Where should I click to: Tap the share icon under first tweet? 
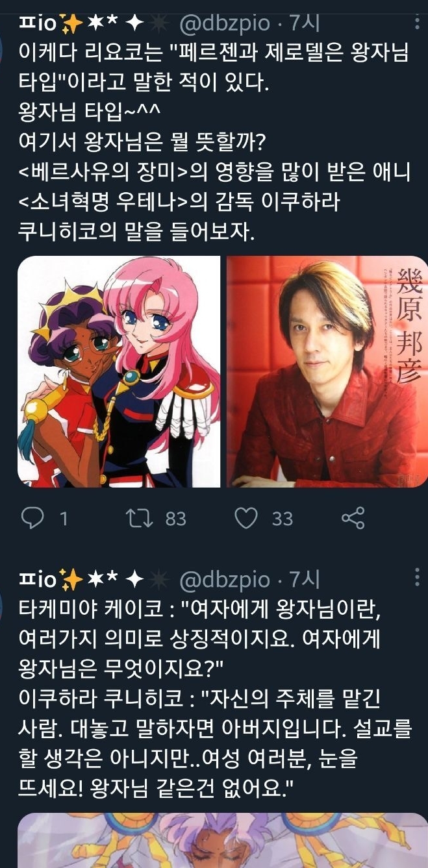353,517
